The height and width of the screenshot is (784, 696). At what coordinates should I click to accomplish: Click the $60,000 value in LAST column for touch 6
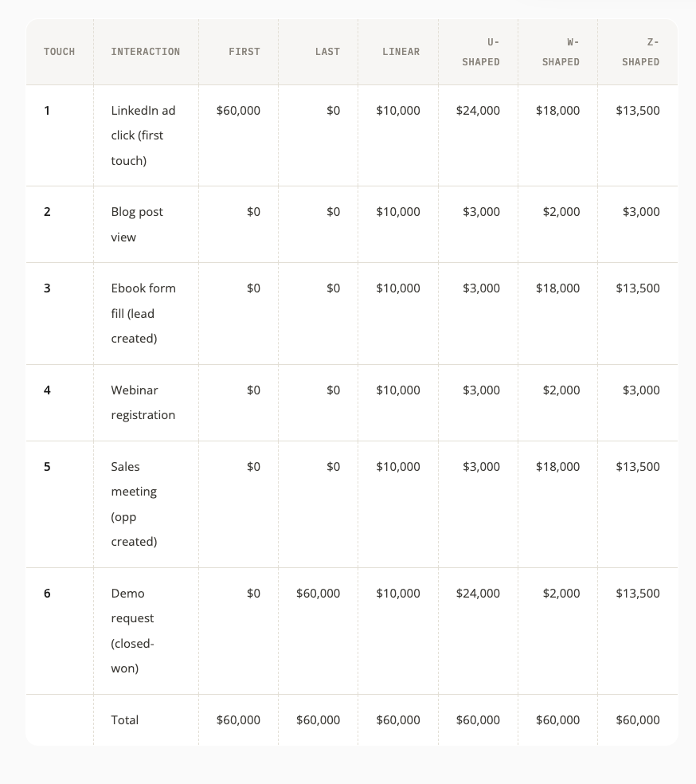(x=319, y=594)
